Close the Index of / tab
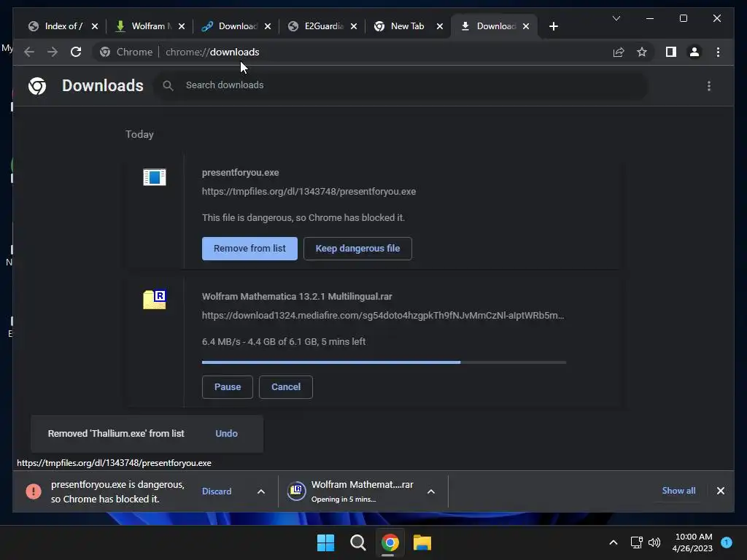 [94, 26]
